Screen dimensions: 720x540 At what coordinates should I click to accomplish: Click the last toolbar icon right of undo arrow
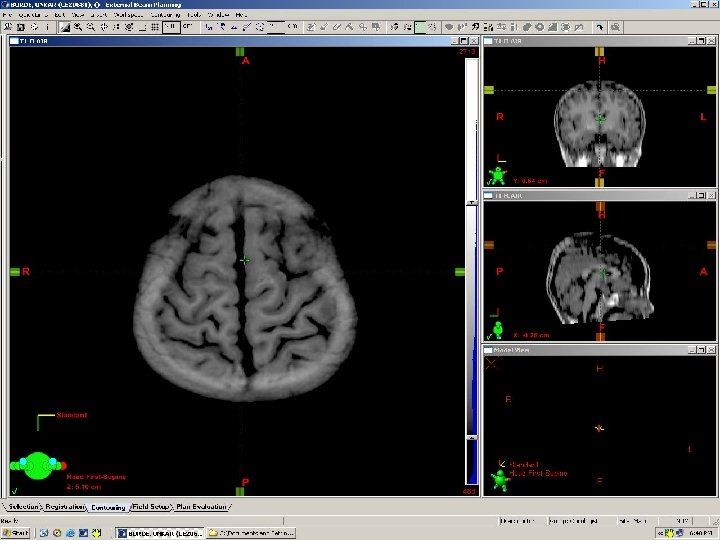click(x=615, y=27)
